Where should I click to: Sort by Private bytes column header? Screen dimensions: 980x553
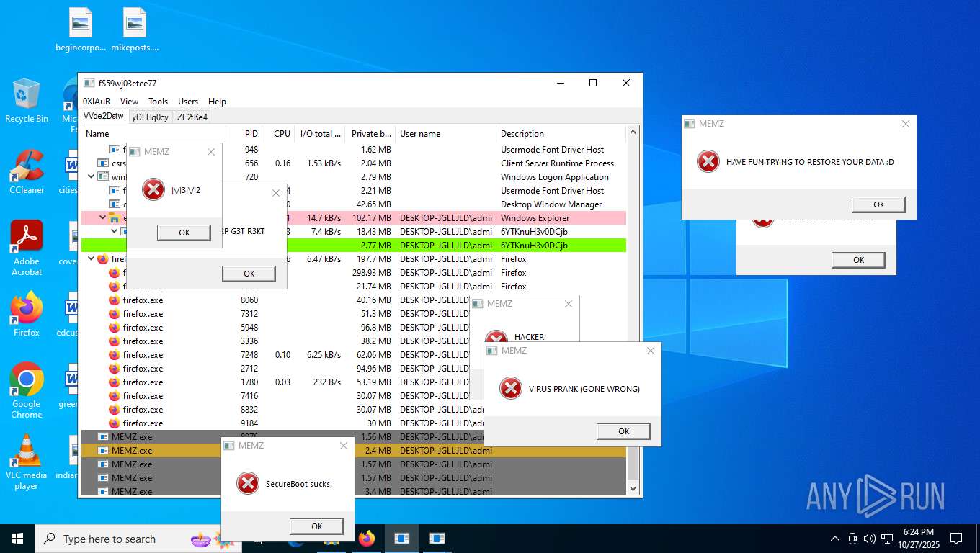tap(371, 134)
